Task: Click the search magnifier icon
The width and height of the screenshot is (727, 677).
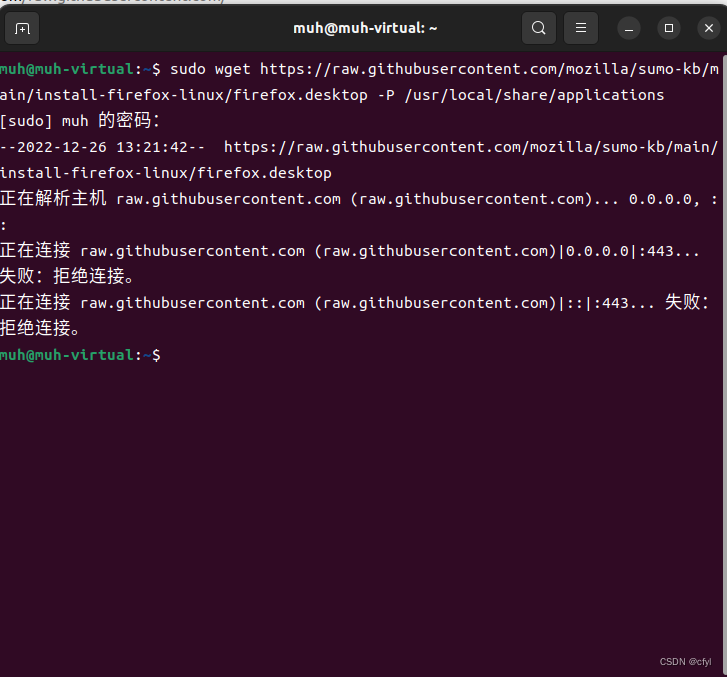Action: point(539,28)
